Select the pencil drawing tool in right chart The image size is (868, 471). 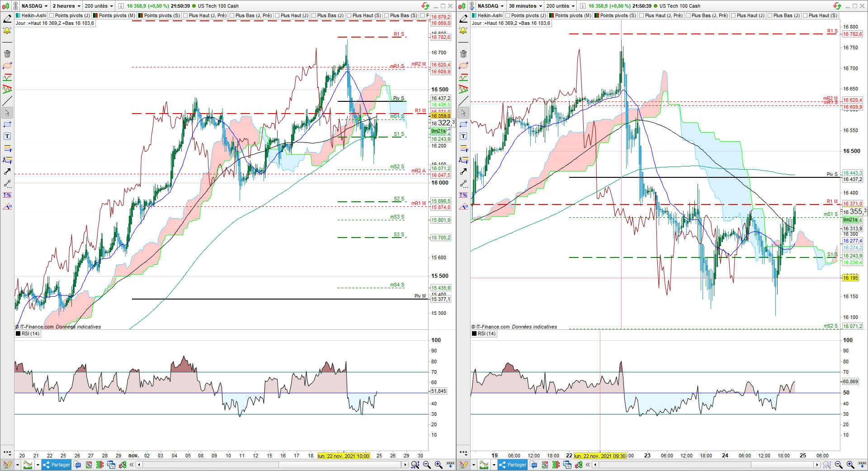[x=463, y=19]
